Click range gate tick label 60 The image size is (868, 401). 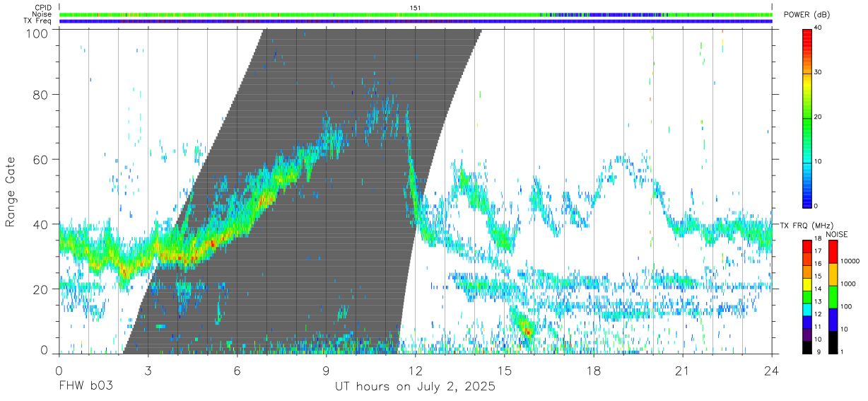pyautogui.click(x=41, y=160)
